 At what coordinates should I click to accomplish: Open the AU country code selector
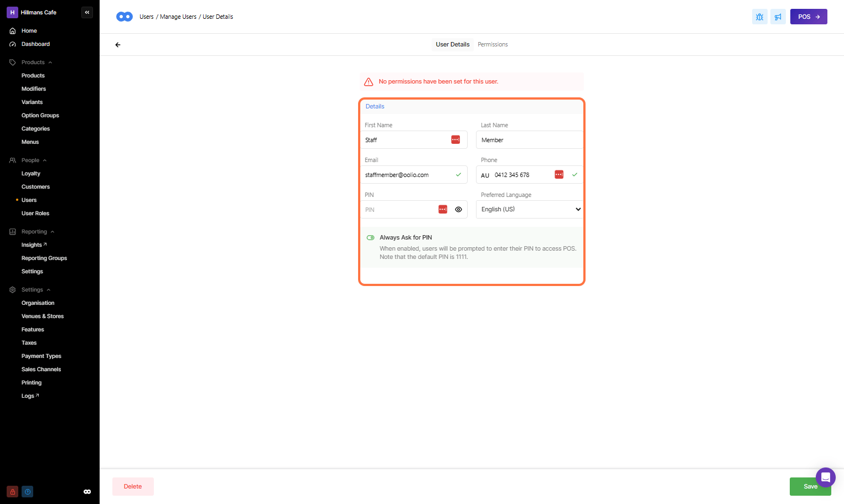pos(485,175)
